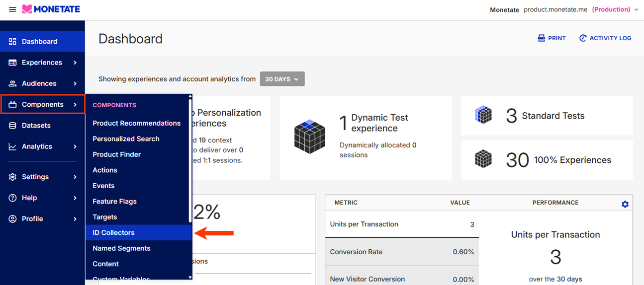The width and height of the screenshot is (644, 285).
Task: Click the 100% Experiences cube icon
Action: coord(483,159)
